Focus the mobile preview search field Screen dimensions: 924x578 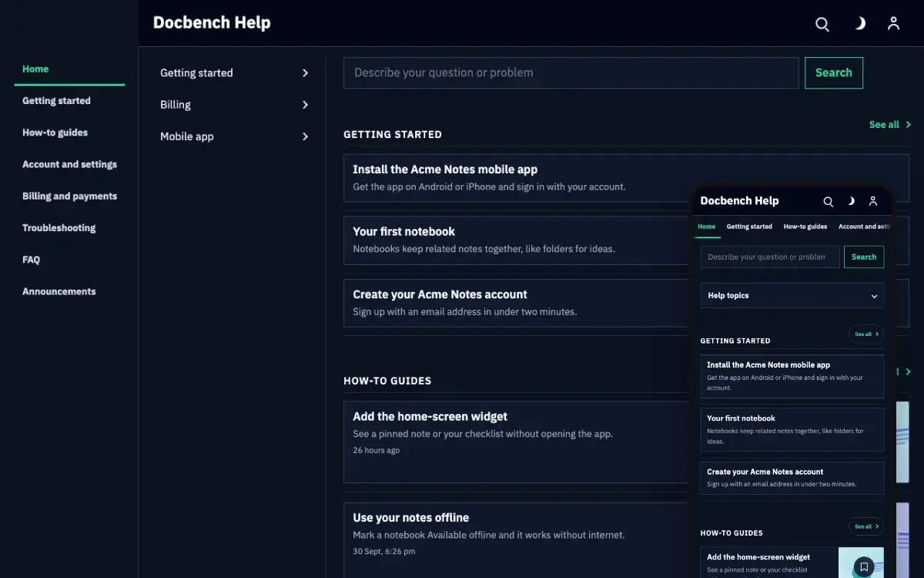[770, 257]
